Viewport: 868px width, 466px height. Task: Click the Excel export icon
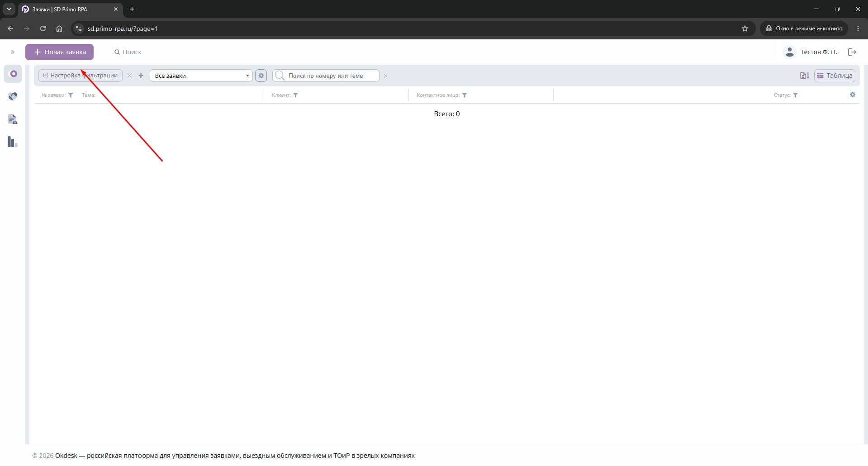[805, 76]
